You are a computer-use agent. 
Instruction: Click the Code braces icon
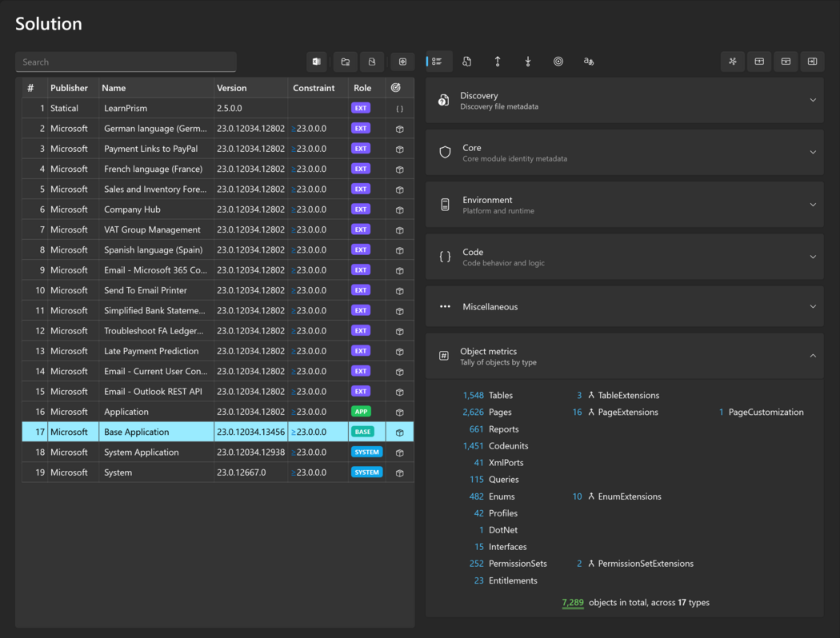coord(445,257)
